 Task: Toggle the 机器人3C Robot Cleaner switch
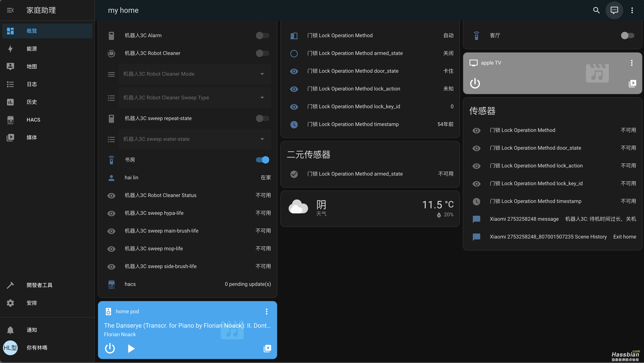(x=262, y=53)
